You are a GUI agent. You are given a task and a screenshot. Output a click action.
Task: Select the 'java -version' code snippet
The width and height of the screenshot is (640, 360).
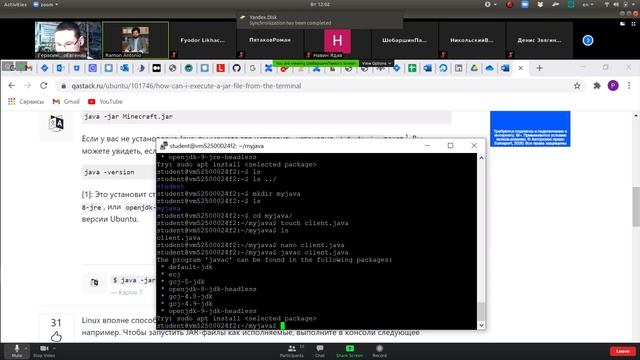coord(109,172)
